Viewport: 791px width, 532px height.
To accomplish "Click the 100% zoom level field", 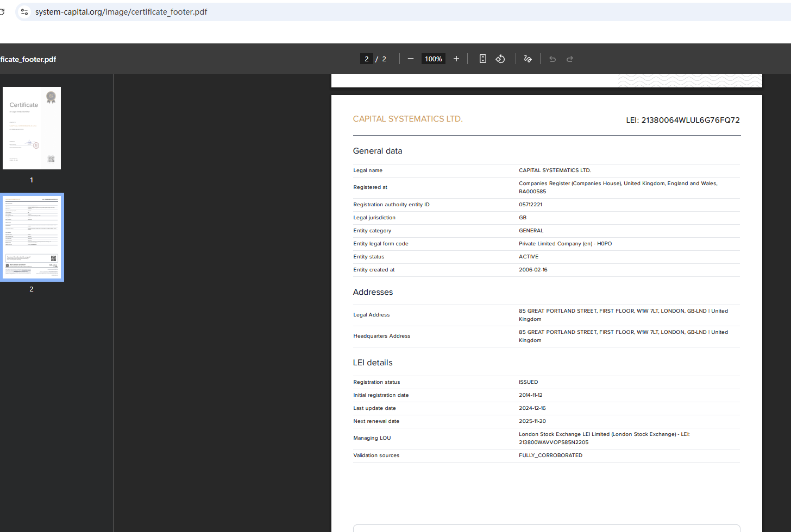I will [433, 59].
